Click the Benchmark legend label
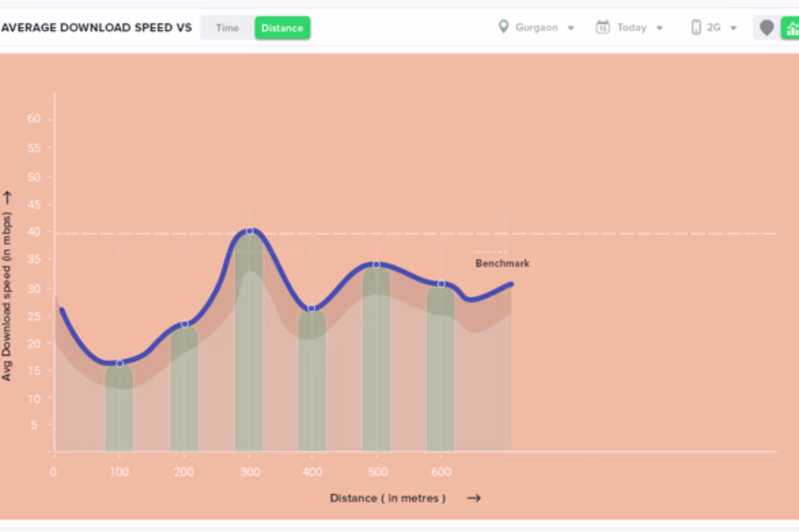Viewport: 799px width, 532px height. pos(502,263)
